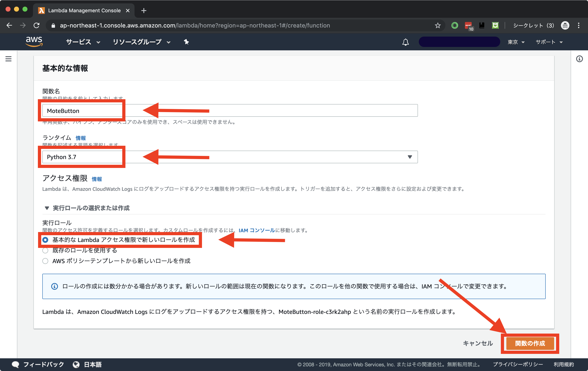588x371 pixels.
Task: Open the notifications bell
Action: pos(405,42)
